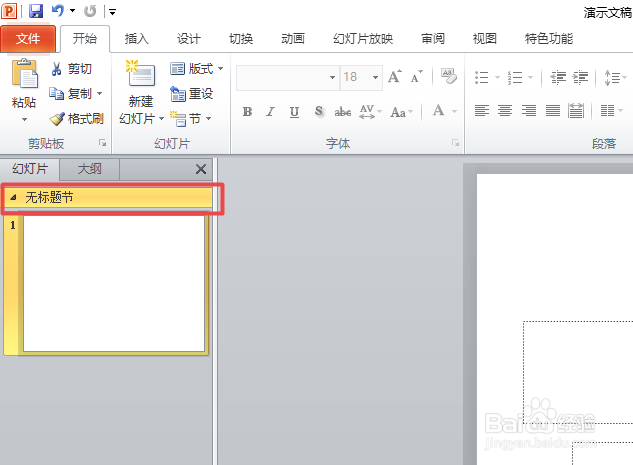Select the 无标题节 section header

(x=108, y=197)
